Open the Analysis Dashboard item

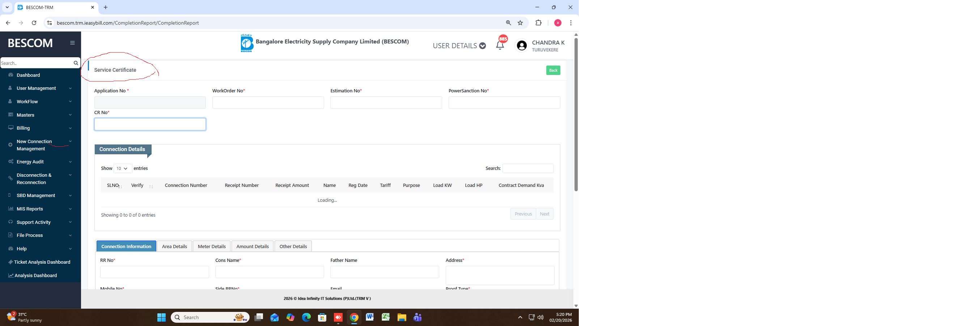point(40,275)
